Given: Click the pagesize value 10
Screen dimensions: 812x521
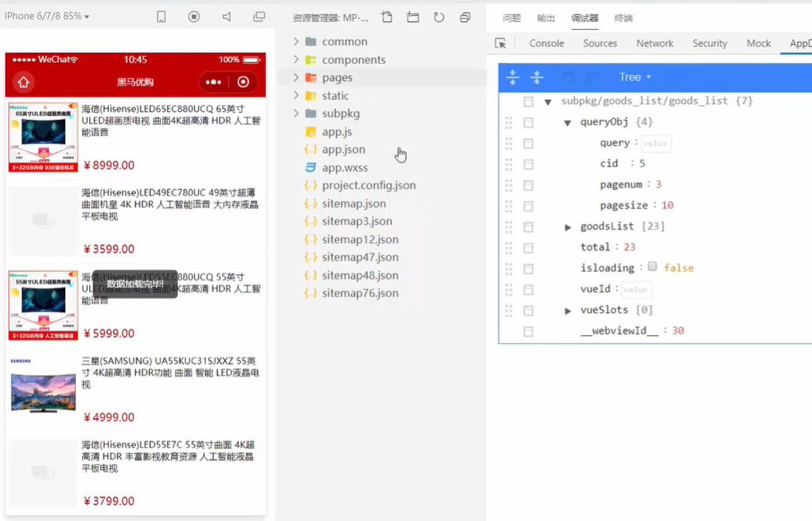Looking at the screenshot, I should (667, 206).
